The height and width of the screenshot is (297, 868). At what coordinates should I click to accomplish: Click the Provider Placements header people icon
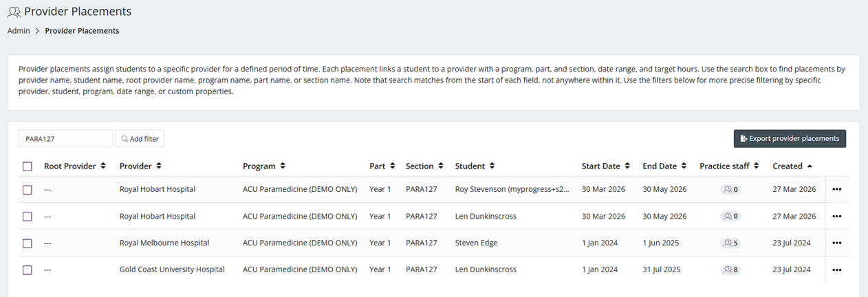coord(14,12)
